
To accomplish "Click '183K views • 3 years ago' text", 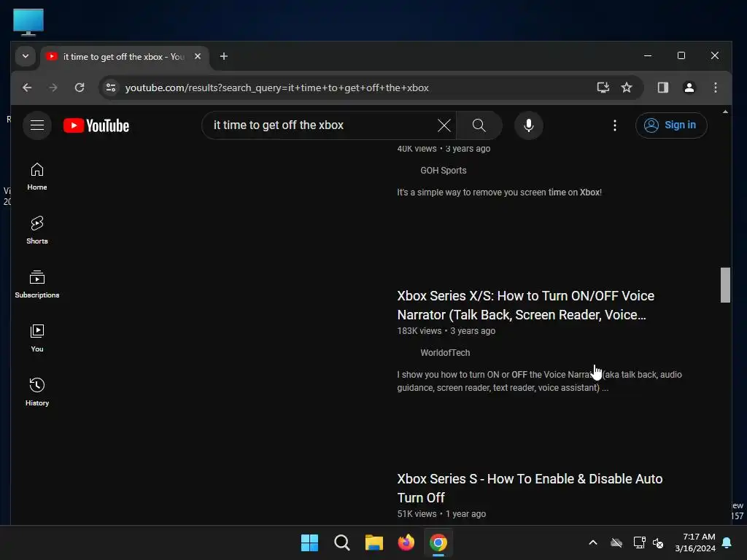I will [446, 331].
